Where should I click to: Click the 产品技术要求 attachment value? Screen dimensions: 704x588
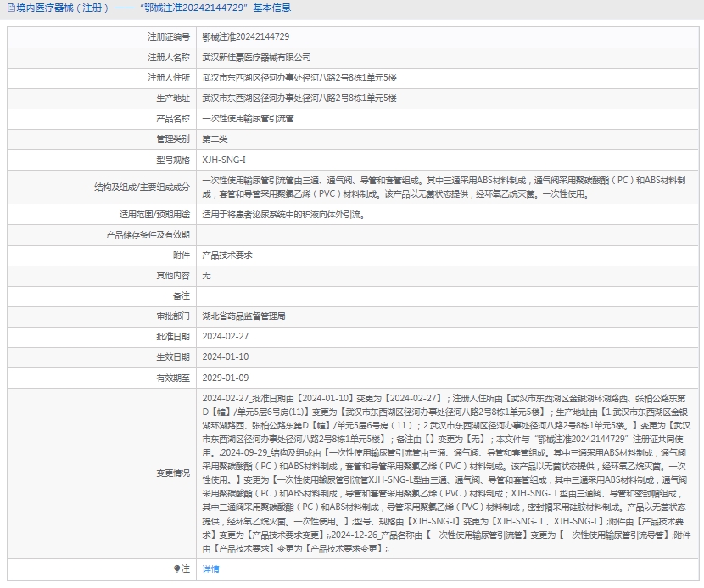coord(226,255)
